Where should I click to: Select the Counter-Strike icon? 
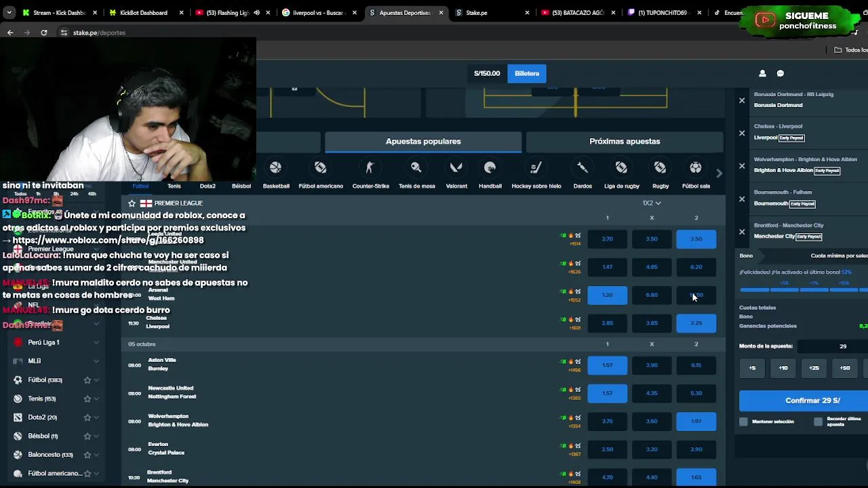[370, 167]
